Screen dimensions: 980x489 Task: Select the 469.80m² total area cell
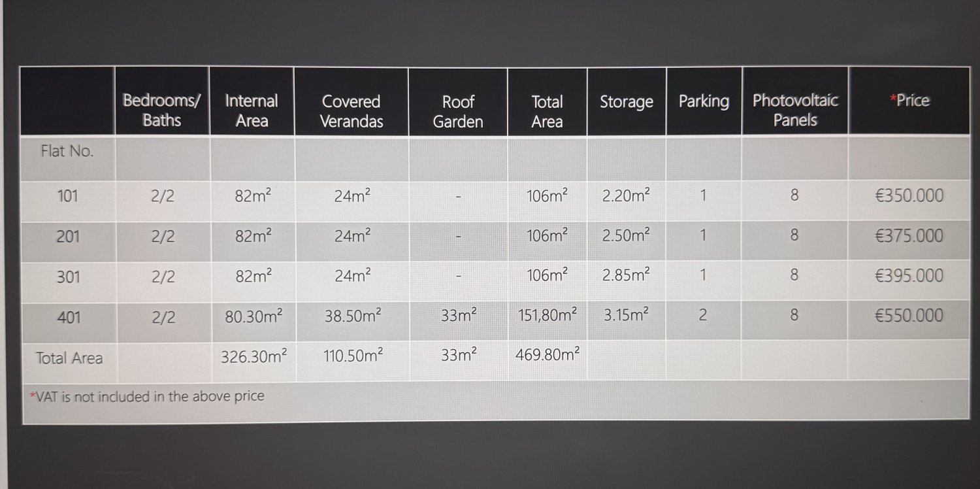(547, 355)
